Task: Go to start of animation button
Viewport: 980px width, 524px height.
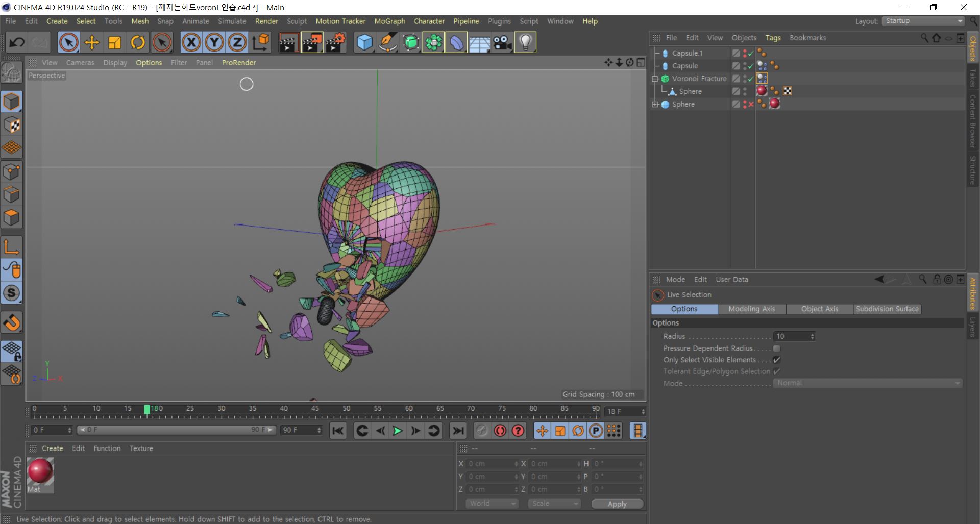Action: [x=338, y=431]
